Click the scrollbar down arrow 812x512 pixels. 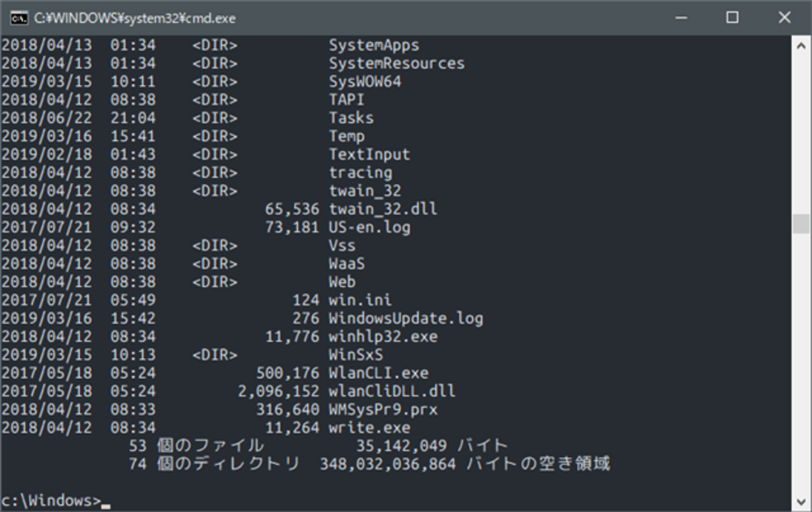(x=801, y=501)
